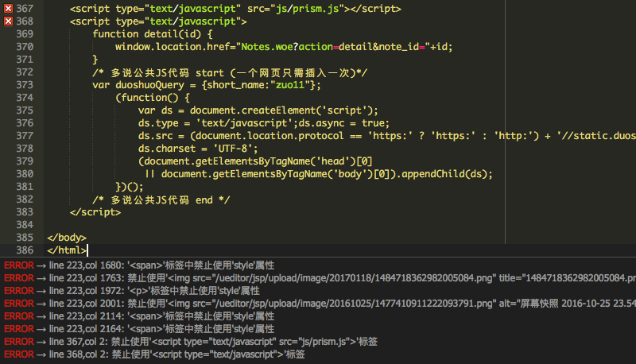Select line number 385 in the gutter
The image size is (636, 364).
[25, 238]
